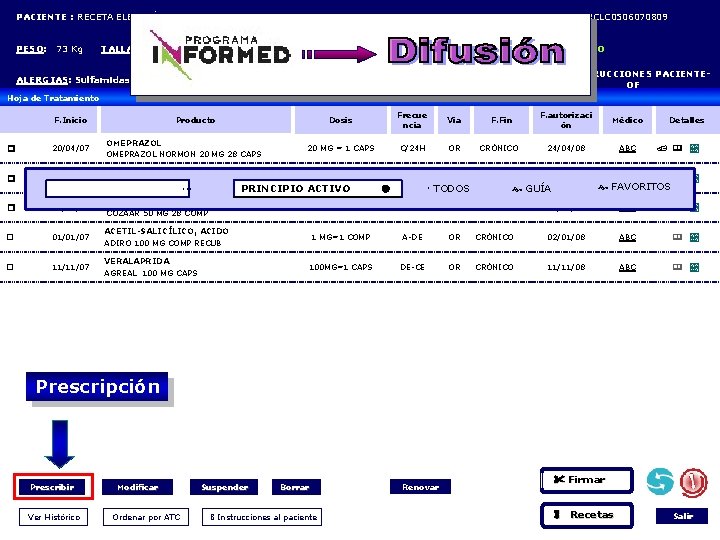720x540 pixels.
Task: Tick the checkbox beside the COZAAR row
Action: tap(11, 208)
